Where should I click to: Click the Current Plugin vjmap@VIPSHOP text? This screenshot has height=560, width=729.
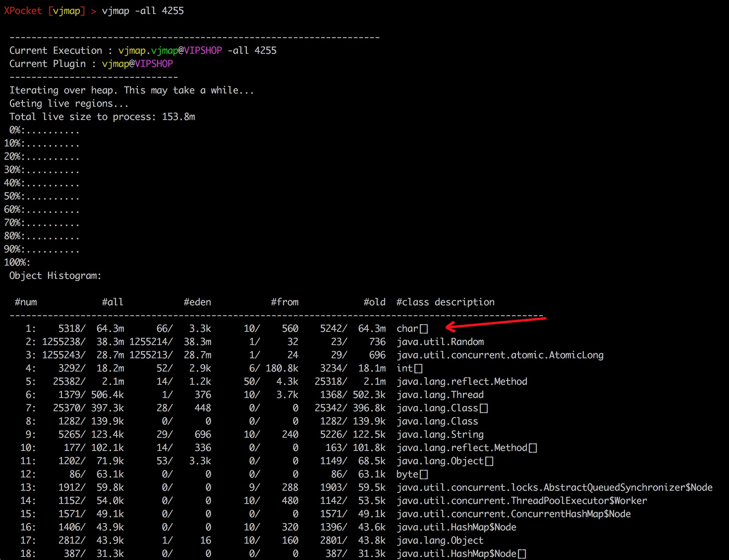tap(91, 64)
